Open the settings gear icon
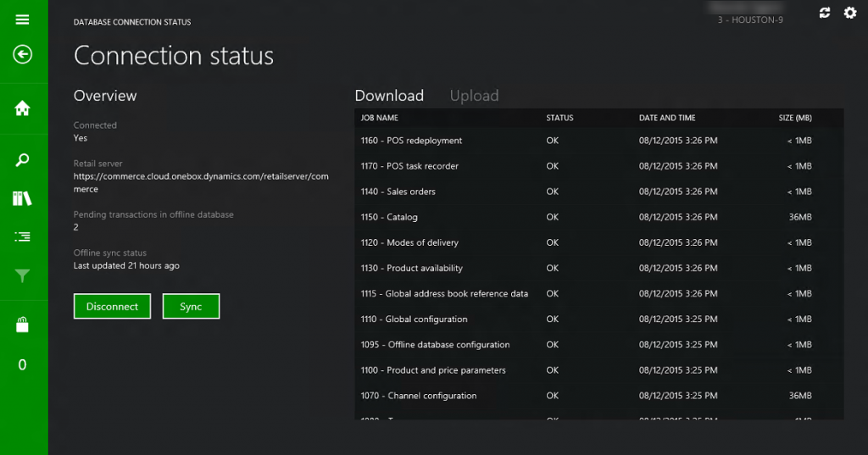The width and height of the screenshot is (868, 455). tap(850, 13)
